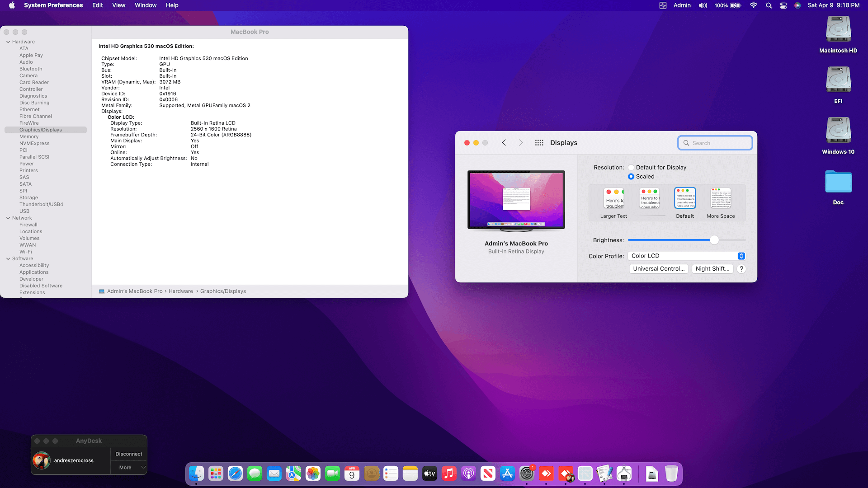This screenshot has height=488, width=868.
Task: Select Default for Display resolution option
Action: point(631,168)
